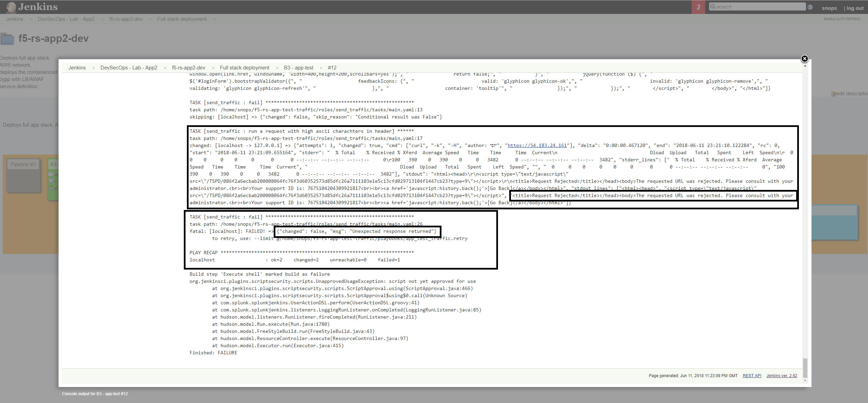Screen dimensions: 868x403
Task: Click 'Page generated: Jun 11, 2018' footer text
Action: pyautogui.click(x=693, y=376)
